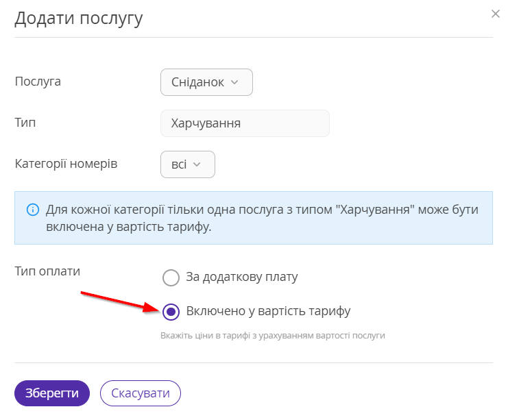Close the Додати послугу dialog

coord(496,14)
